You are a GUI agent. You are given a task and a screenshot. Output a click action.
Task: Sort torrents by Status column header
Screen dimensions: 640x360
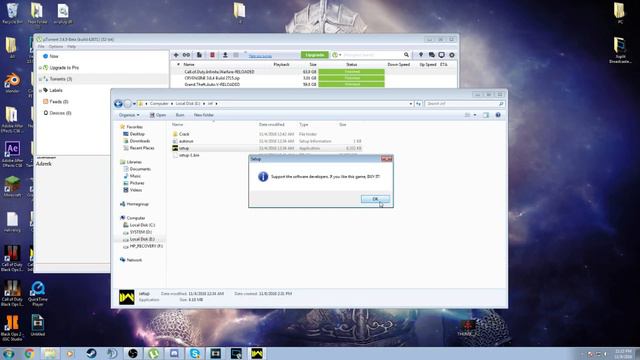(x=351, y=64)
